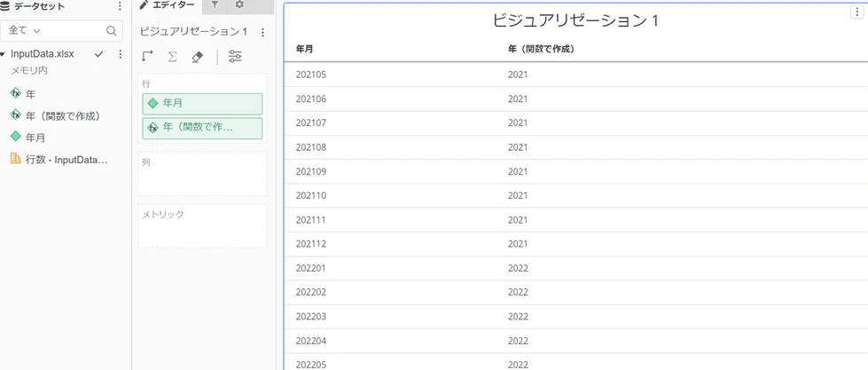
Task: Click the 2022 value in row 202201
Action: (518, 268)
